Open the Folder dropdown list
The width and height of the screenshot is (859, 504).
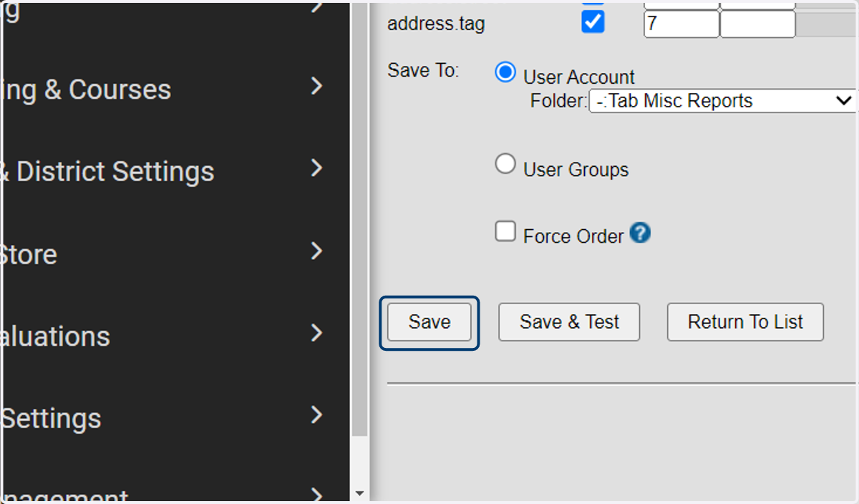(x=722, y=101)
